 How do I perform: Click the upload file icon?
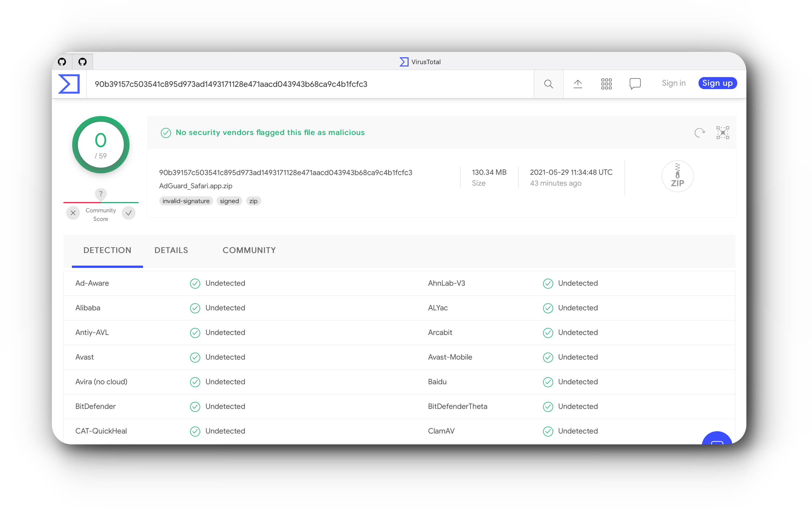578,84
